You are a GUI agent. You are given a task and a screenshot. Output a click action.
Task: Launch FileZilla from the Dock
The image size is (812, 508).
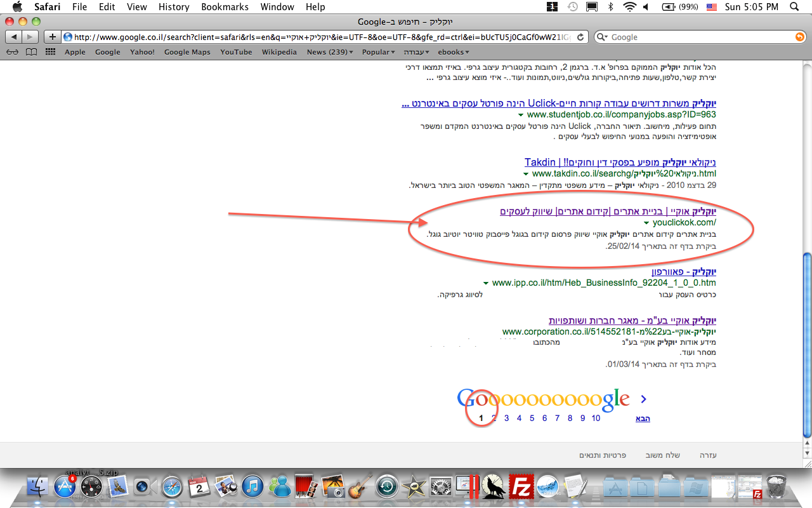click(521, 487)
